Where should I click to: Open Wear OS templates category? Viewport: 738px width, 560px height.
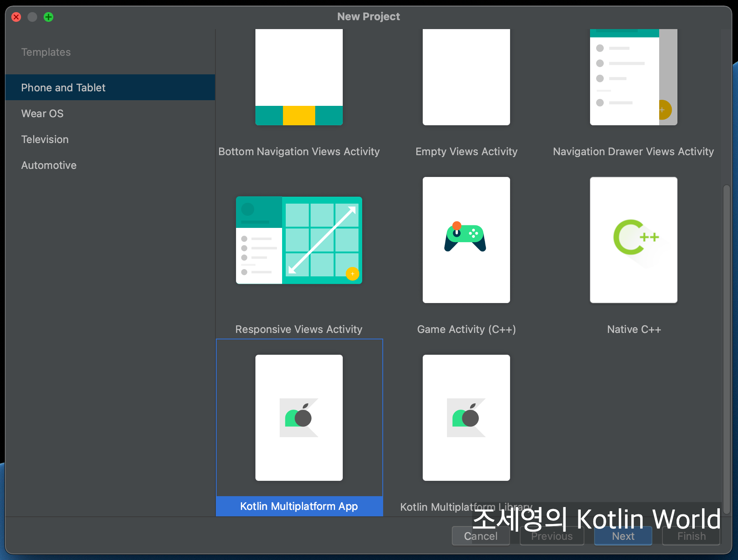click(x=110, y=114)
